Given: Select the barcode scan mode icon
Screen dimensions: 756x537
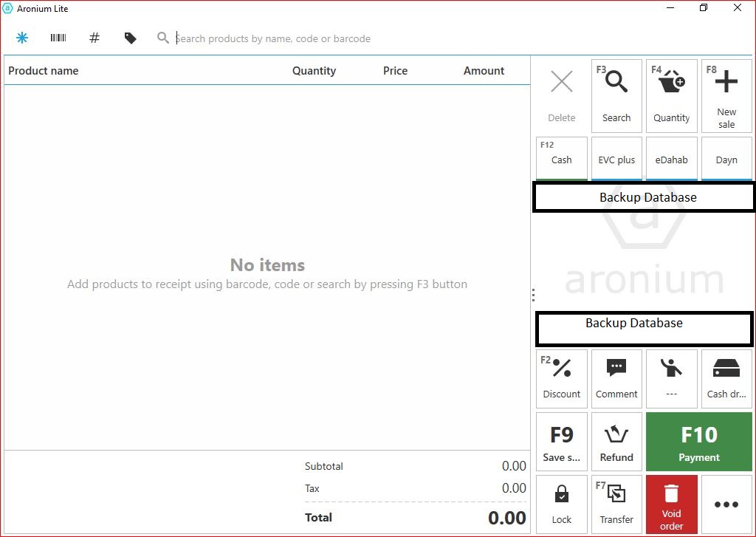Looking at the screenshot, I should [x=58, y=38].
